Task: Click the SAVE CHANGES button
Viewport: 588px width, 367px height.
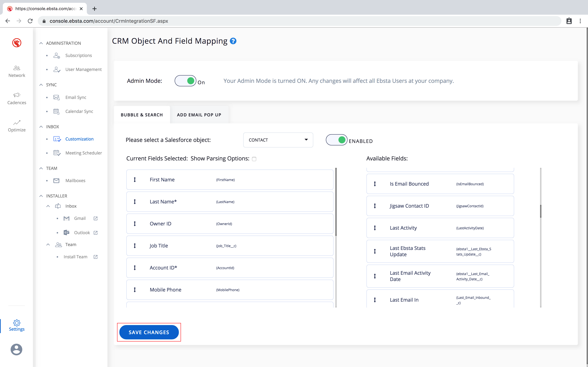Action: [149, 332]
